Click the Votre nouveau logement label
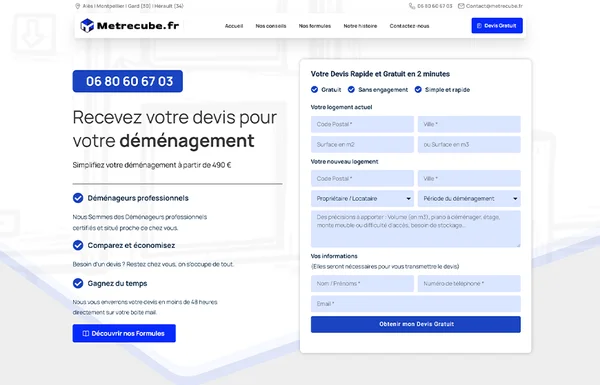 coord(344,162)
